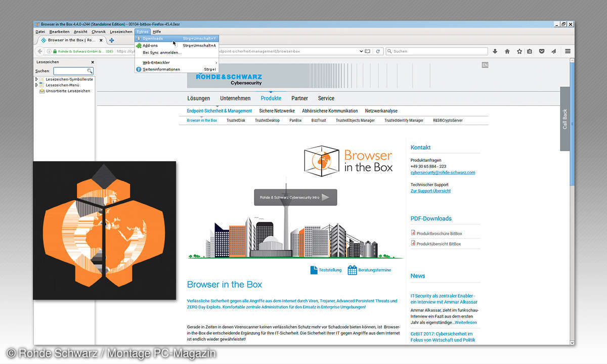Bookmark this page with the star icon
Viewport: 607px width, 364px height.
519,51
